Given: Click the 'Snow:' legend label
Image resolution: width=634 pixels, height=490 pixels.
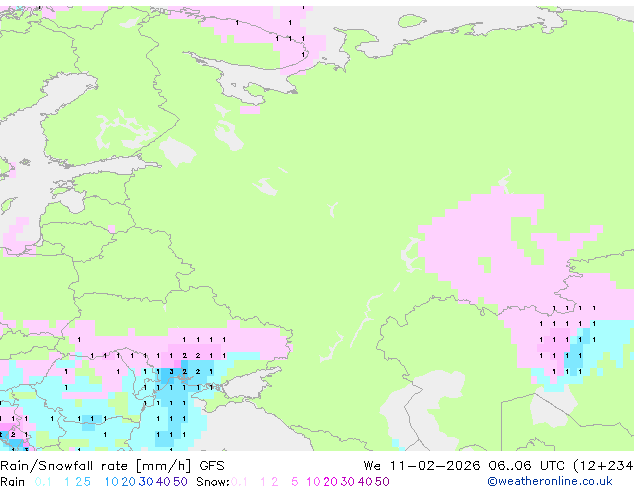Looking at the screenshot, I should [x=213, y=482].
